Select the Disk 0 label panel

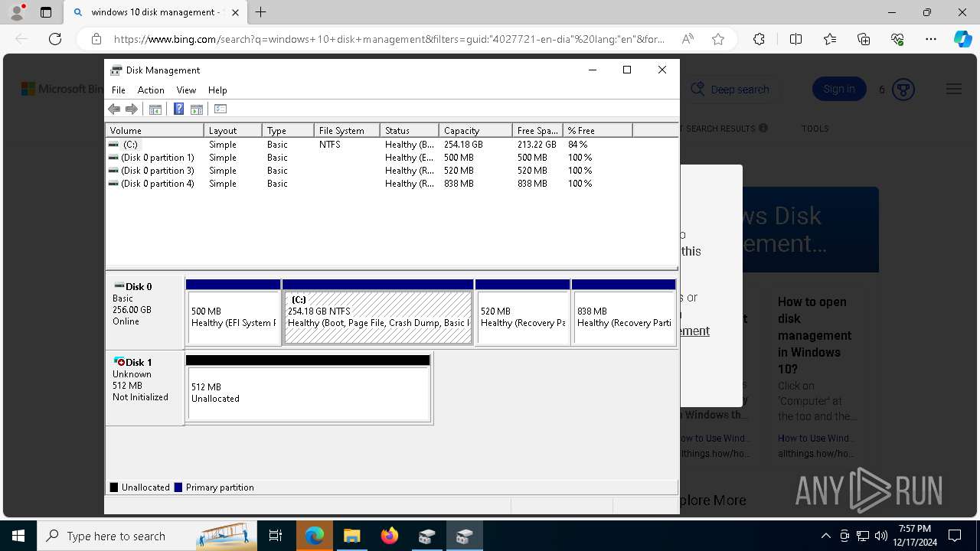145,311
